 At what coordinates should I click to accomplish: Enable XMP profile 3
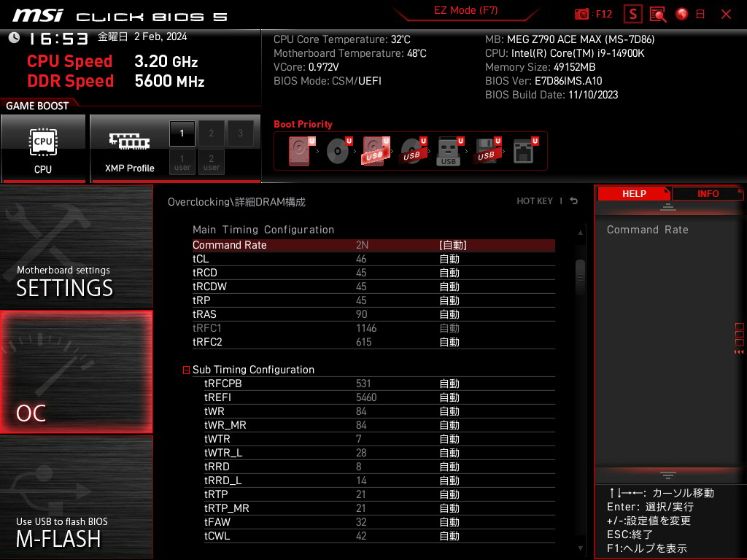pyautogui.click(x=240, y=133)
